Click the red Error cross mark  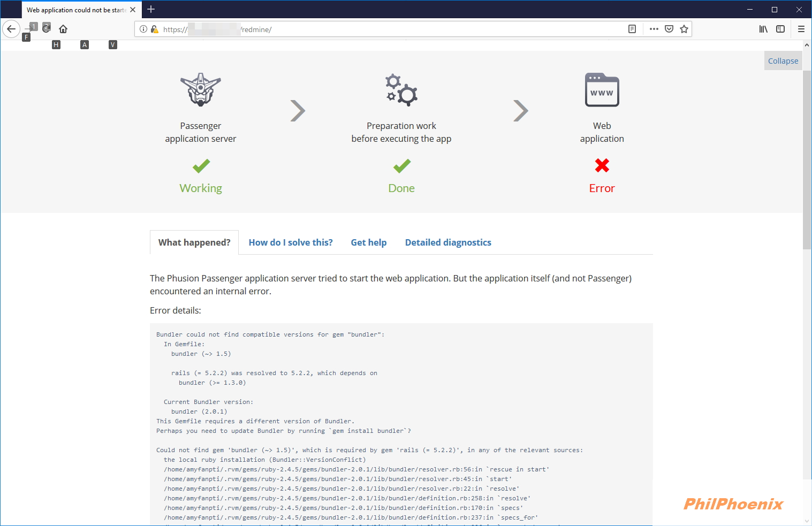point(602,165)
